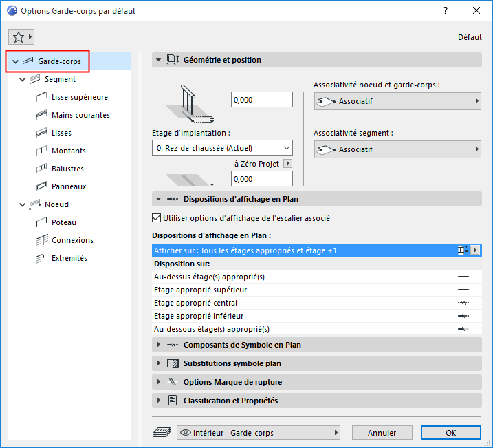
Task: Toggle Utiliser options d'affichage de l'escalier associé
Action: click(156, 218)
